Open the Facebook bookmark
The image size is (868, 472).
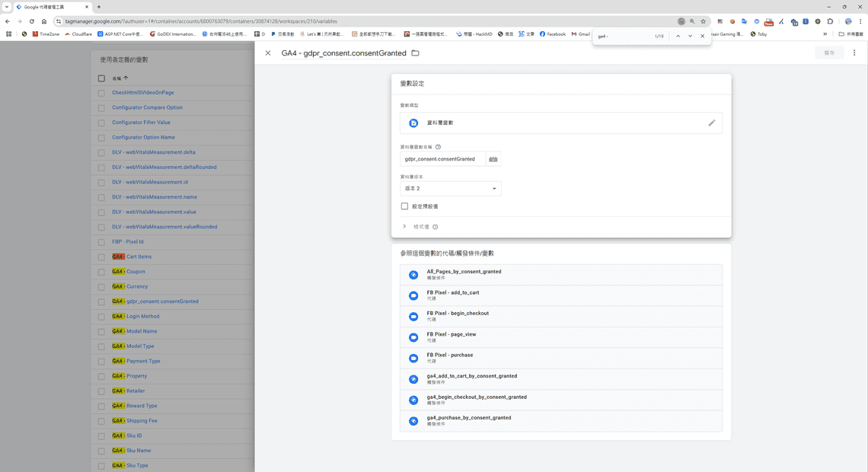(553, 34)
